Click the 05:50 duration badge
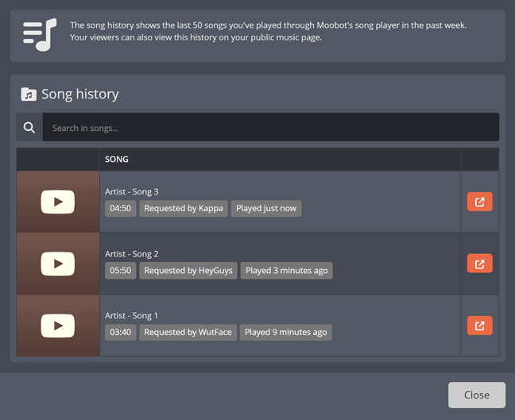Image resolution: width=515 pixels, height=420 pixels. (121, 271)
